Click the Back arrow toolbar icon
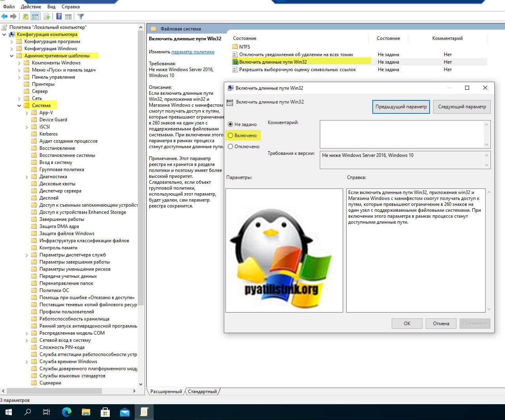Image resolution: width=505 pixels, height=420 pixels. tap(4, 16)
